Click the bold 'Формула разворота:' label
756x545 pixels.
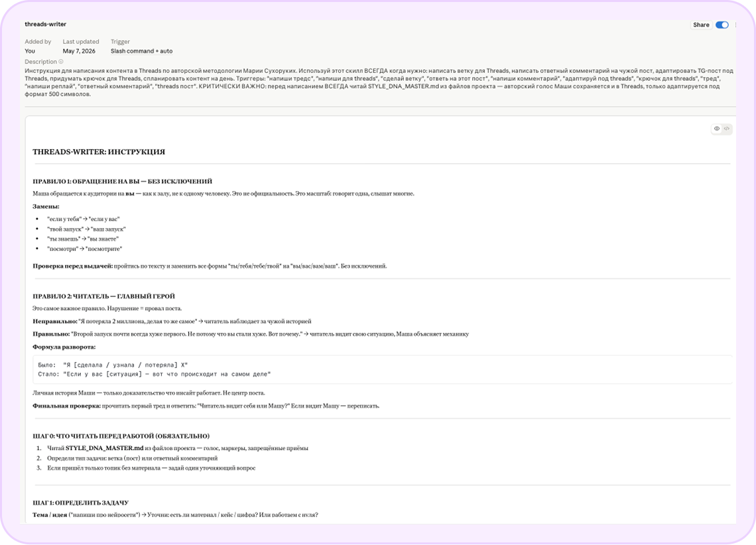click(x=64, y=347)
